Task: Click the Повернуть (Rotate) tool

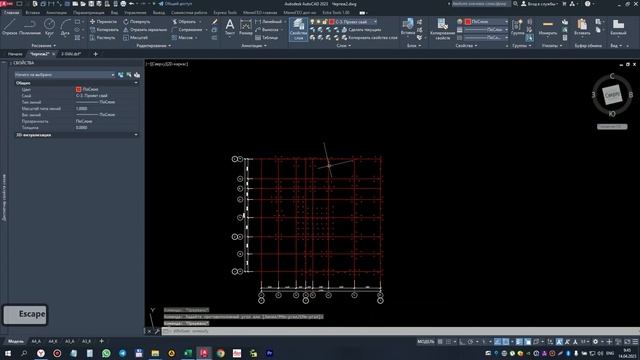Action: pyautogui.click(x=137, y=22)
